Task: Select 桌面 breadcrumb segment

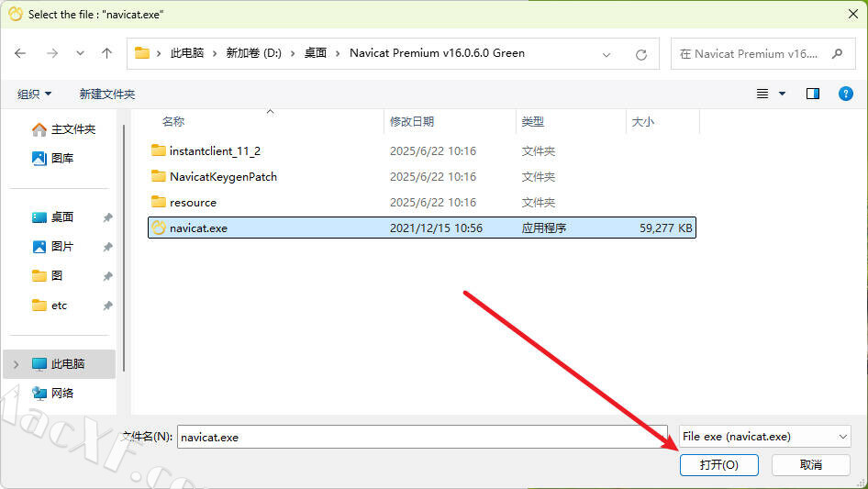Action: [316, 53]
